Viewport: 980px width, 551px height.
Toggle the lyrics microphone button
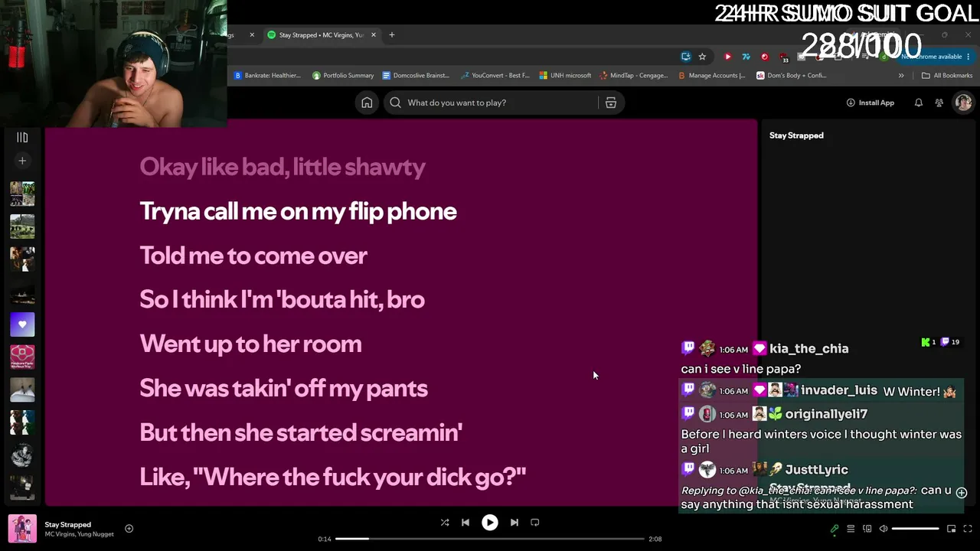835,529
